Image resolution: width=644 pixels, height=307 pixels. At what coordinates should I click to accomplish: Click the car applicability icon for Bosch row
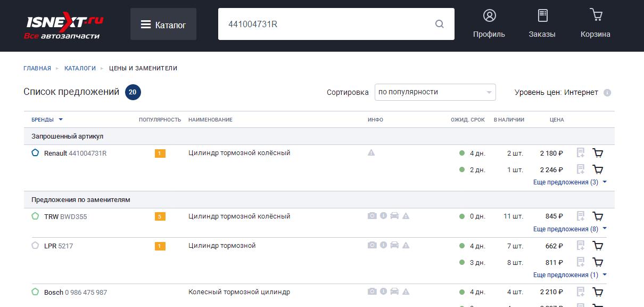tap(394, 292)
